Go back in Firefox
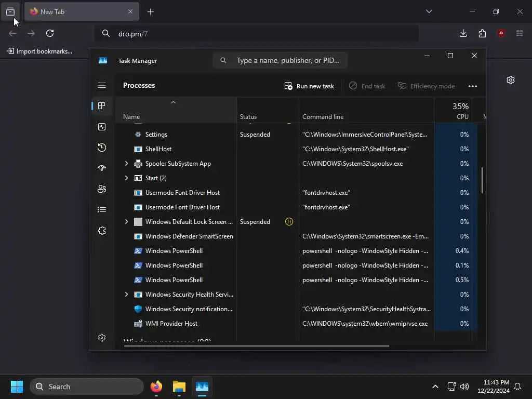The image size is (532, 399). pyautogui.click(x=13, y=33)
